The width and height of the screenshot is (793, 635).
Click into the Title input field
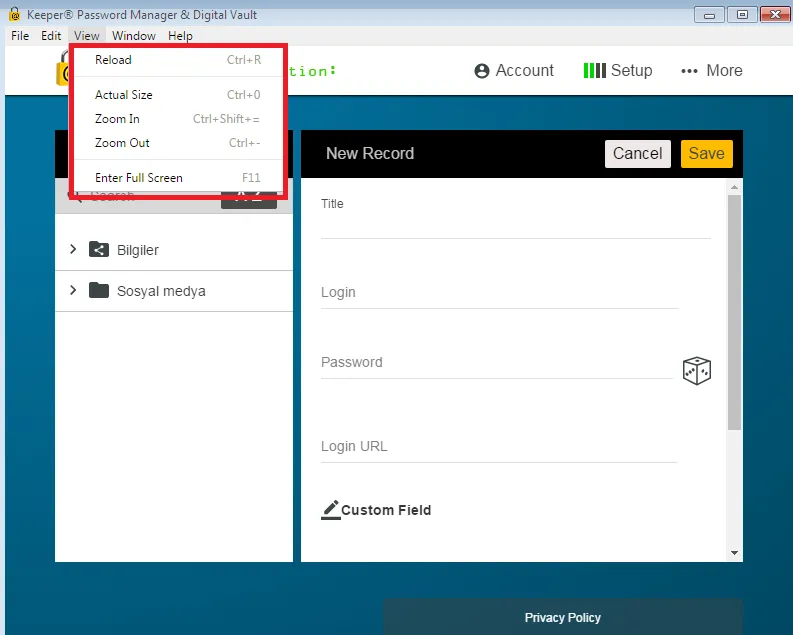(x=515, y=226)
